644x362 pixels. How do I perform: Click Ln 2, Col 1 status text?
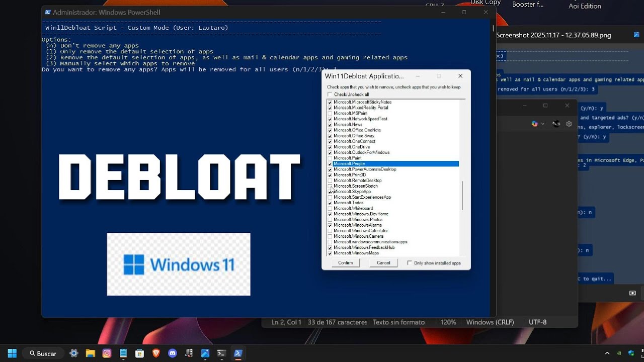[x=286, y=322]
